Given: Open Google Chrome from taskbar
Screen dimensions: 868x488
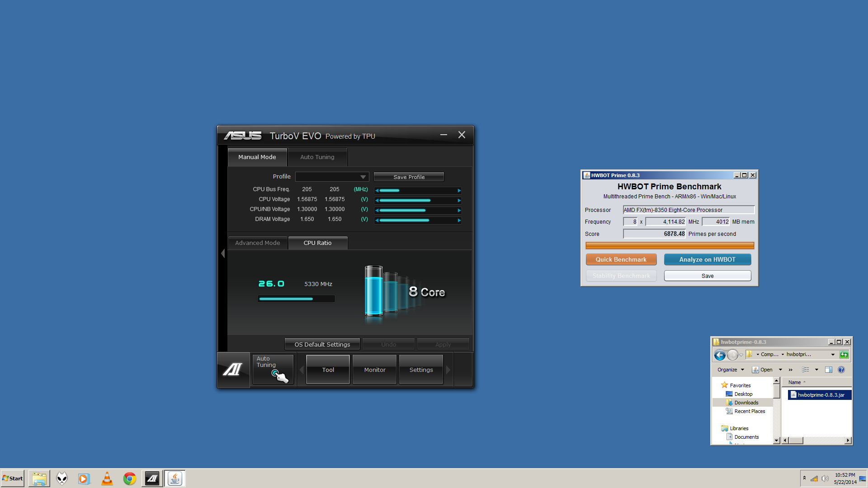Looking at the screenshot, I should pos(130,479).
